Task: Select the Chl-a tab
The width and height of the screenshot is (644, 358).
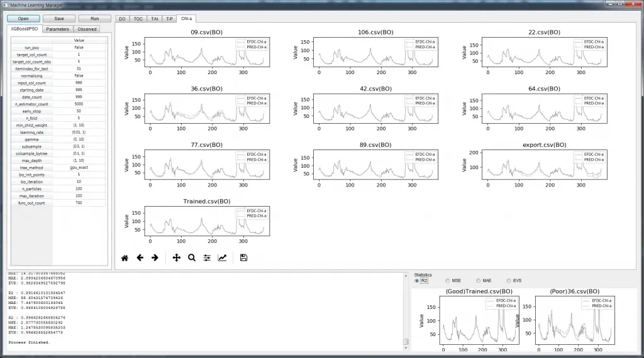Action: point(186,18)
